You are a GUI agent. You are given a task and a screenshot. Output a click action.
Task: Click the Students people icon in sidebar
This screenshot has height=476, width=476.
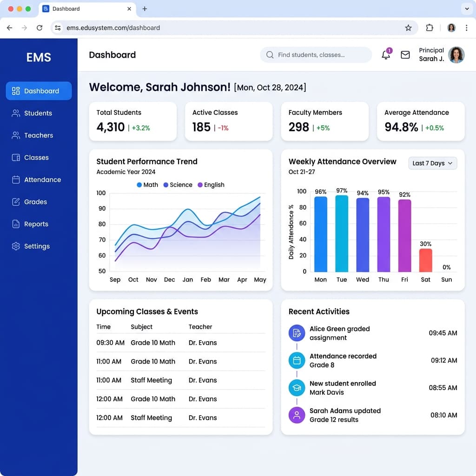[x=16, y=113]
